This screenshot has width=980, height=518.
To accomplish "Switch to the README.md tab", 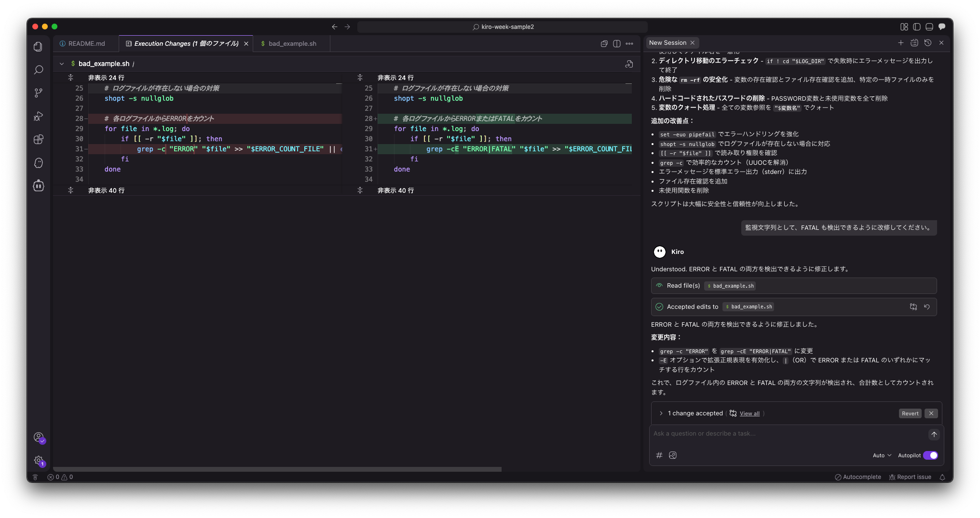I will click(86, 43).
